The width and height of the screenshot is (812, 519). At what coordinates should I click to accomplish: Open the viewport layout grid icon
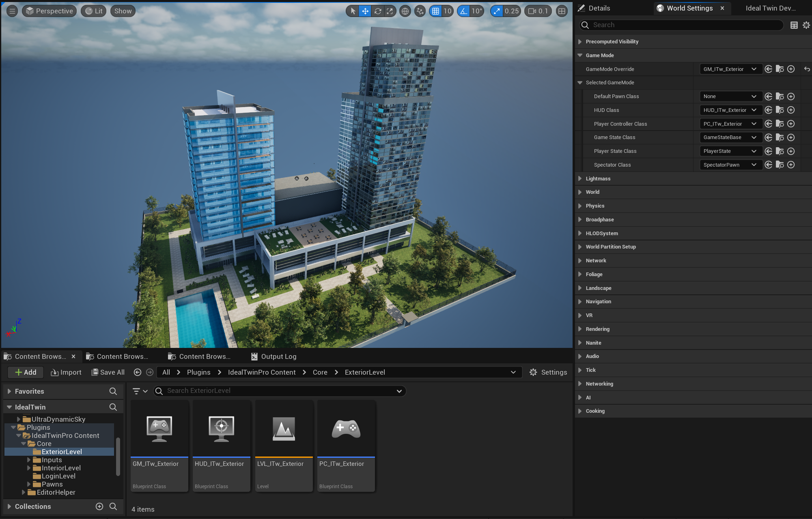click(x=562, y=11)
